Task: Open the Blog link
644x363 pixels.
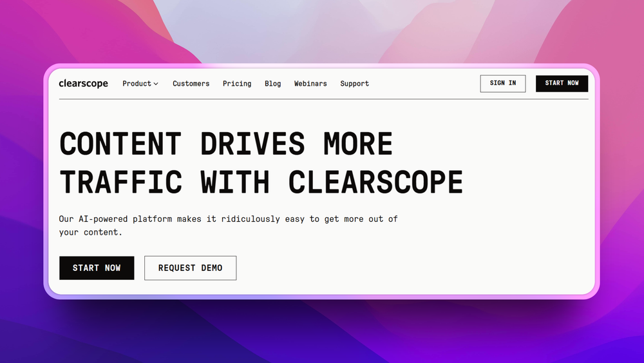Action: [x=272, y=84]
